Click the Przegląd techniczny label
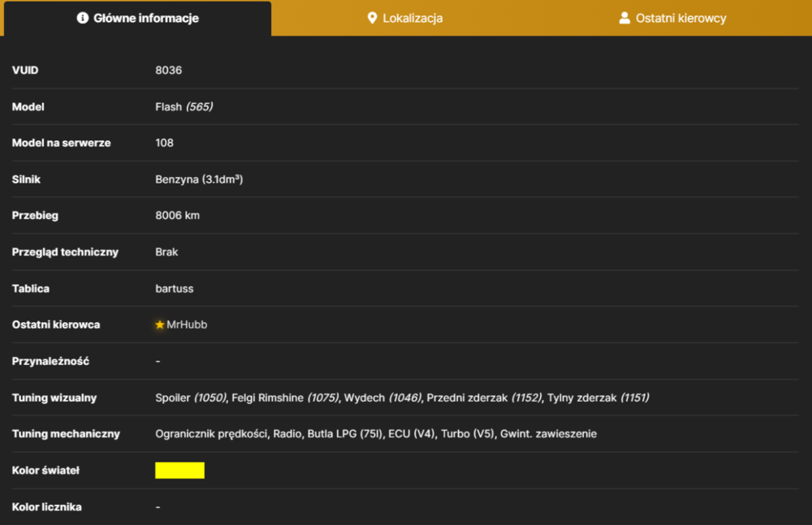 [65, 252]
